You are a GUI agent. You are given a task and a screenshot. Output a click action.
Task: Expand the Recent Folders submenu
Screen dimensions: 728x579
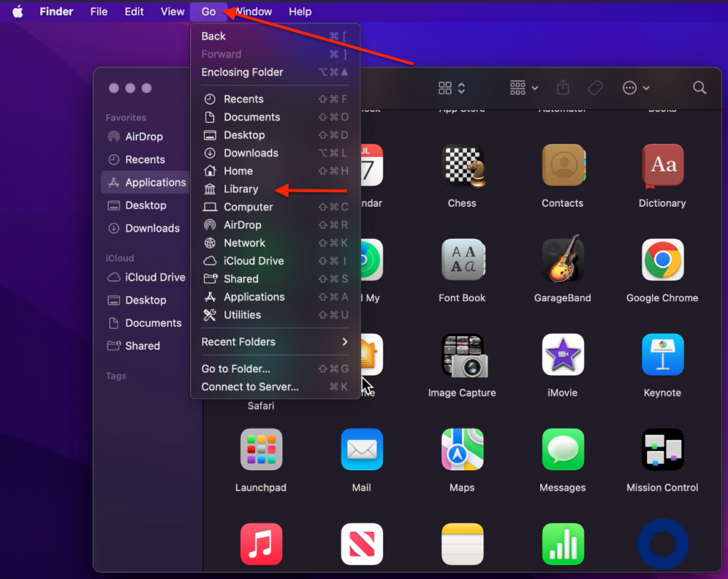point(275,342)
